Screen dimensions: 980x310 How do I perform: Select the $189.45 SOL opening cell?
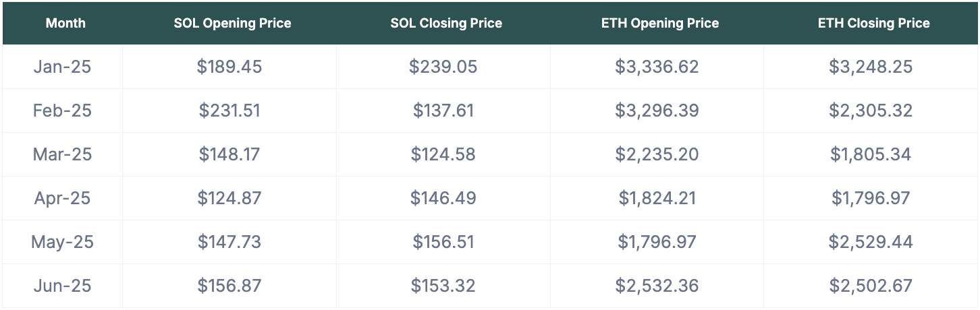[229, 67]
